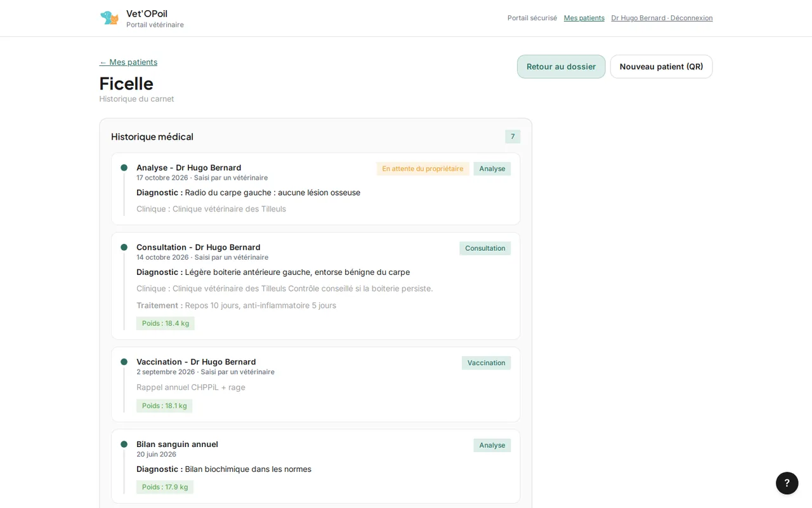Click the Traitement line with Repos 10 jours

click(x=236, y=305)
